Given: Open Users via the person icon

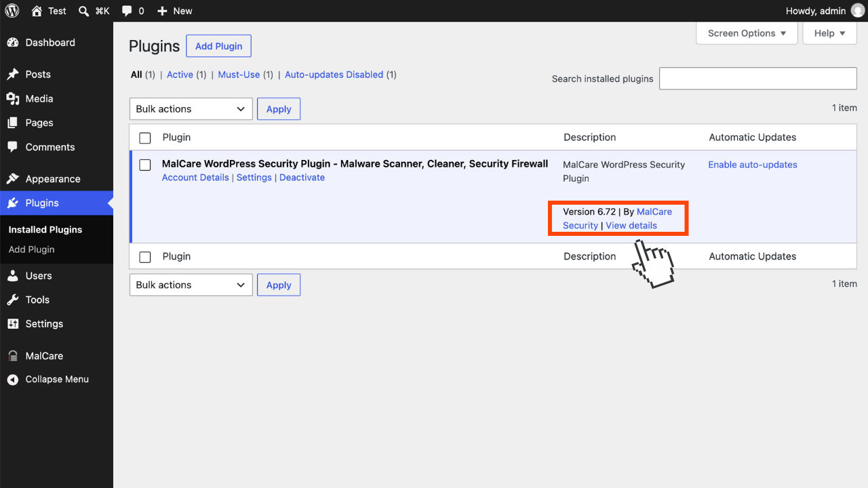Looking at the screenshot, I should 13,276.
